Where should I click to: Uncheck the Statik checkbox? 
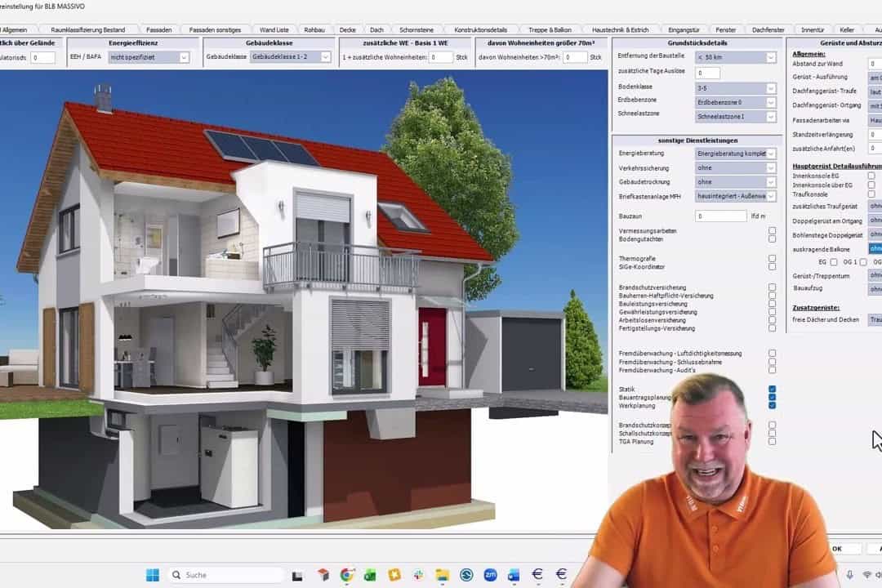click(x=772, y=390)
